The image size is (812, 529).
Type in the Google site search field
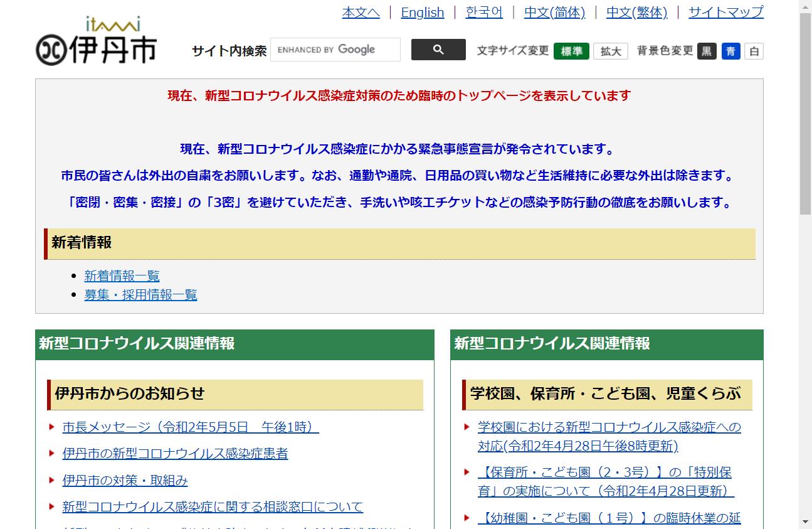tap(335, 50)
